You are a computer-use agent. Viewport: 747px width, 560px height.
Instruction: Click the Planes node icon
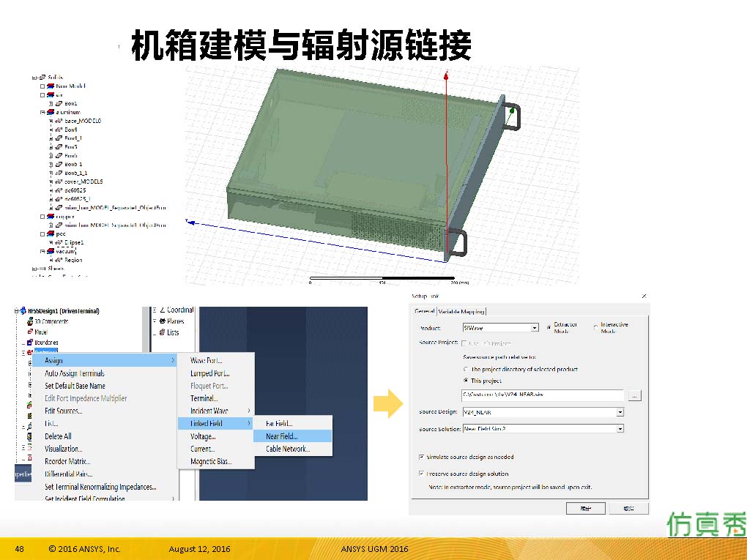pos(162,321)
